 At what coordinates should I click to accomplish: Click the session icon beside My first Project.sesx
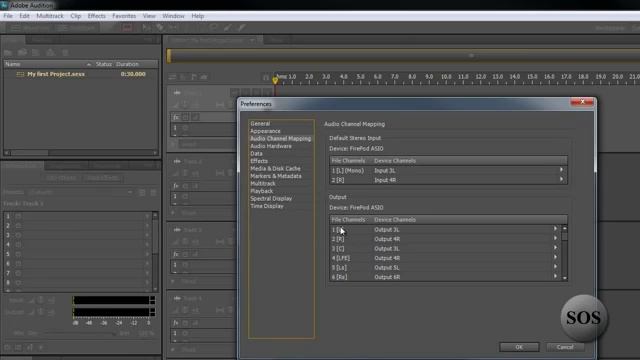20,74
